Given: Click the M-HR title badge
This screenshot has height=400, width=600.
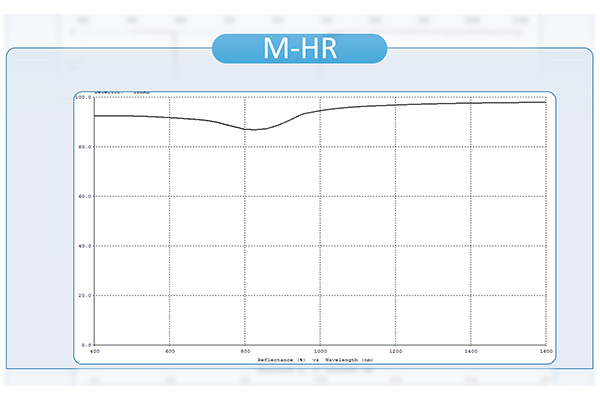Looking at the screenshot, I should (300, 49).
